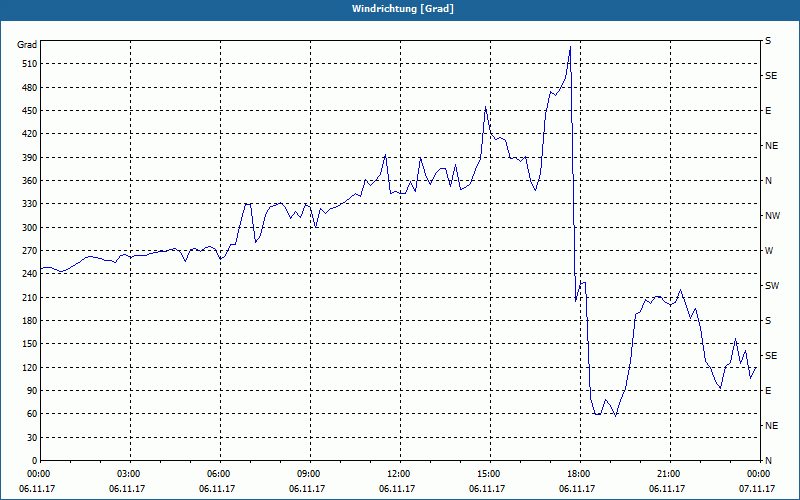Viewport: 800px width, 500px height.
Task: Select the 240 degree axis label
Action: 31,274
